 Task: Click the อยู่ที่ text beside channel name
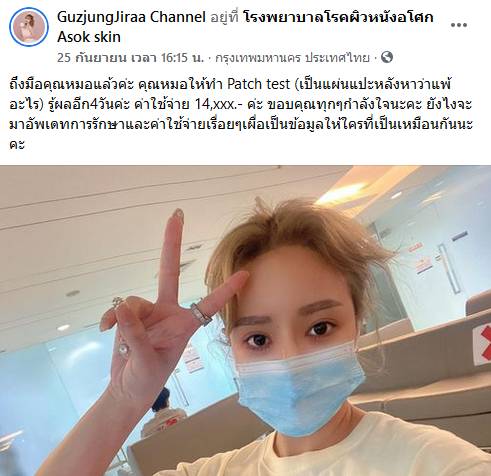(224, 17)
